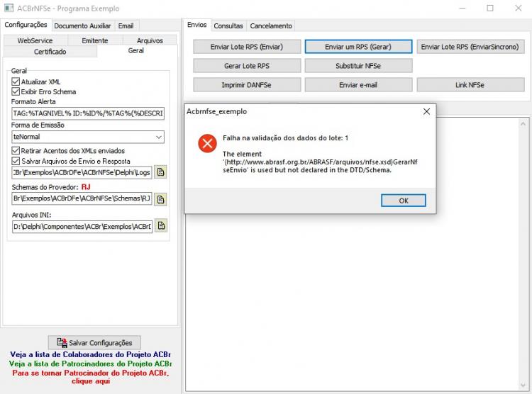This screenshot has width=532, height=394.
Task: Click OK in the error dialog
Action: 404,201
